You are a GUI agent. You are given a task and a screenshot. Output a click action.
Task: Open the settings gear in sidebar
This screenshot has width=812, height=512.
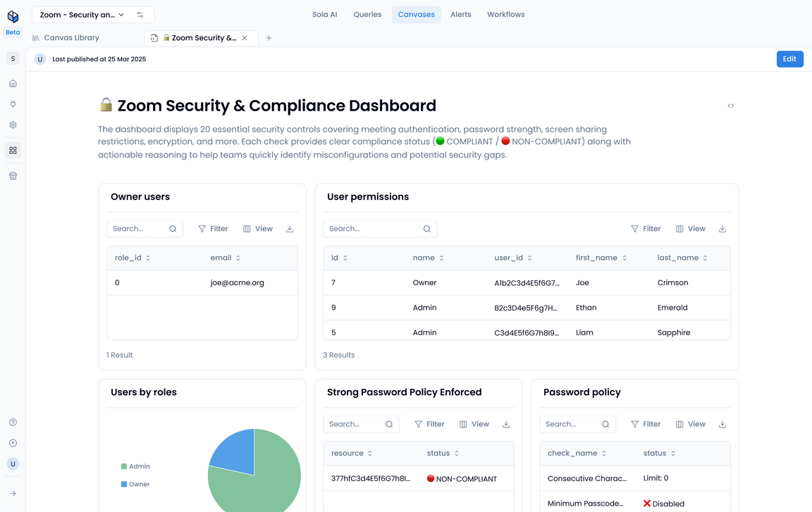13,125
